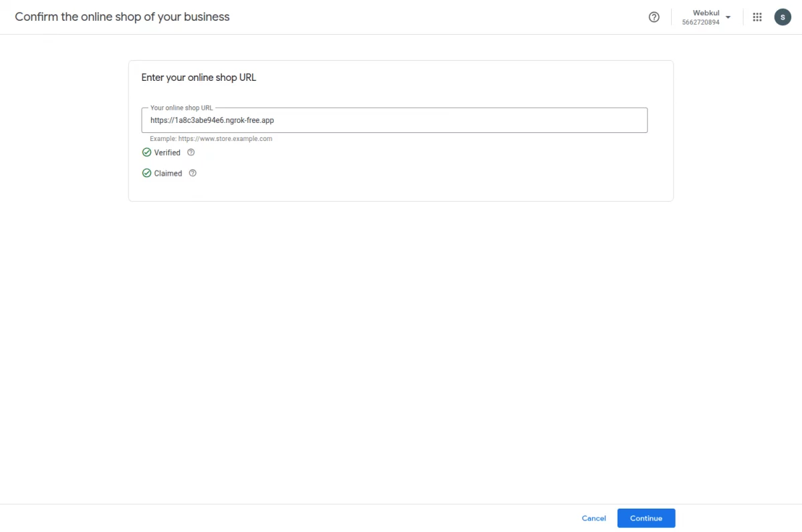Image resolution: width=802 pixels, height=532 pixels.
Task: Click the chevron next to Webkul
Action: pos(728,17)
